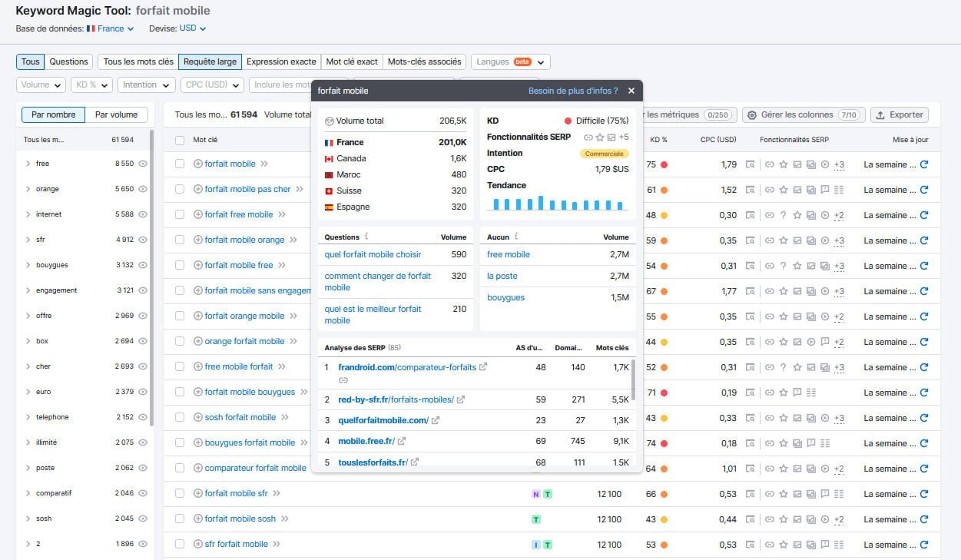Refresh the forfait mobile row data
Screen dimensions: 961x560
click(x=924, y=164)
